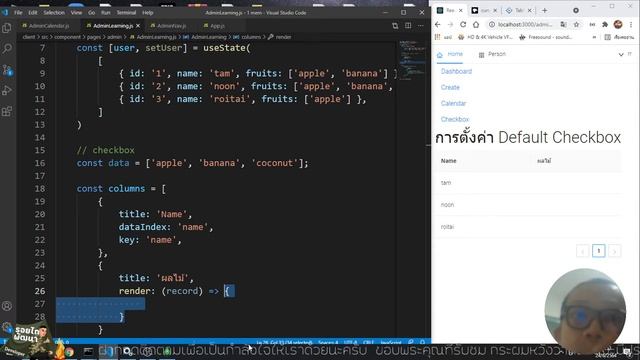640x360 pixels.
Task: Close the AdminLearning.js editor tab
Action: coord(138,25)
